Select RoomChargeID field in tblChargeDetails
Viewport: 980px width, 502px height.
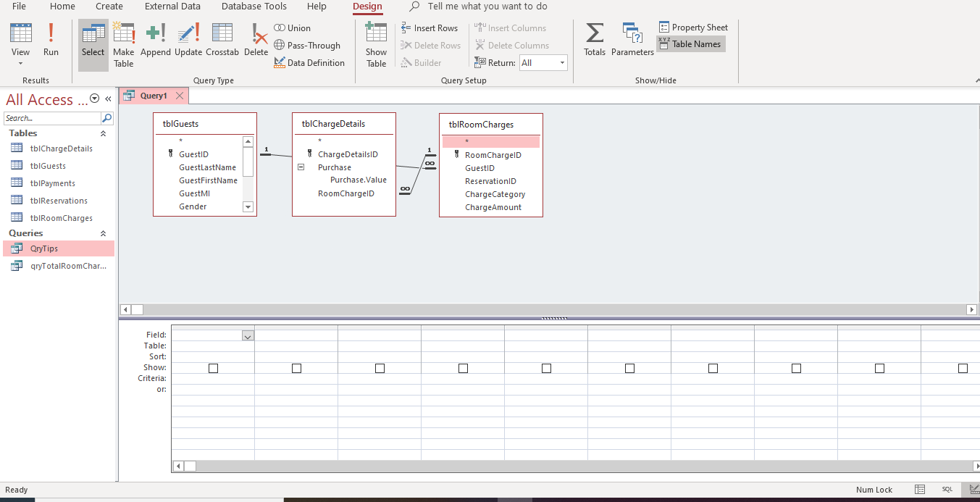coord(346,193)
